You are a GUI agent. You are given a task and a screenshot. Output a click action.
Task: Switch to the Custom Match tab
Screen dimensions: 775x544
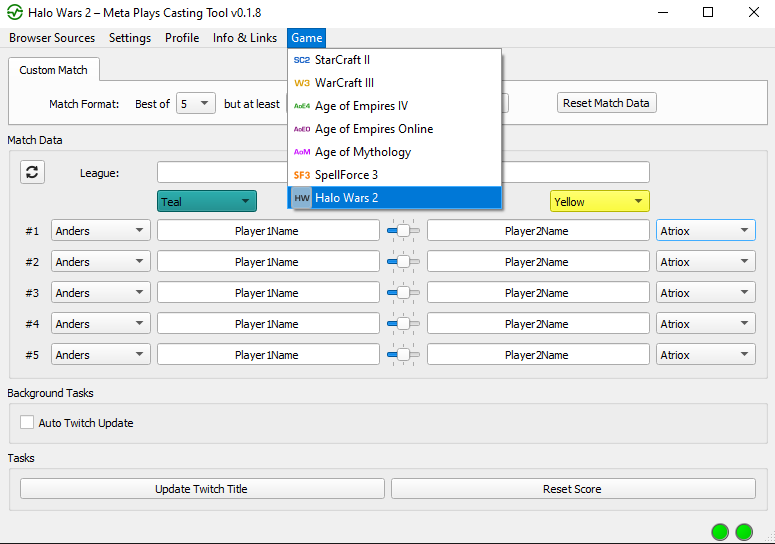point(54,70)
